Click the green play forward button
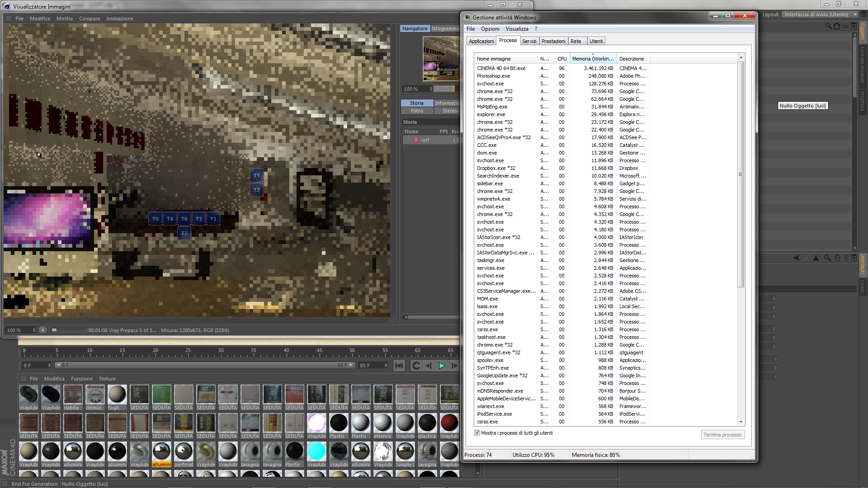This screenshot has height=488, width=868. 442,366
